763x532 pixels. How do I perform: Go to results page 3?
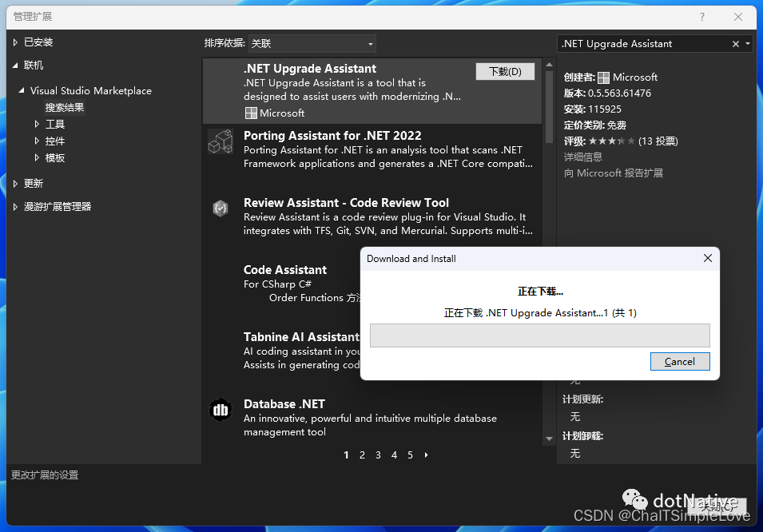[x=378, y=455]
